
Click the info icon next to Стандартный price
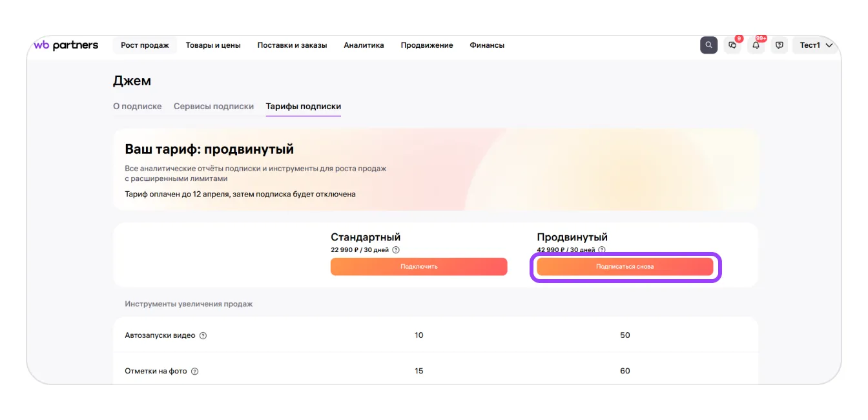pos(396,250)
